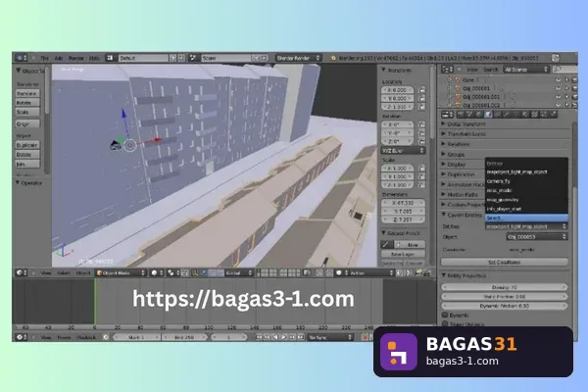588x392 pixels.
Task: Open the 3D viewport editor type icon
Action: click(x=21, y=272)
